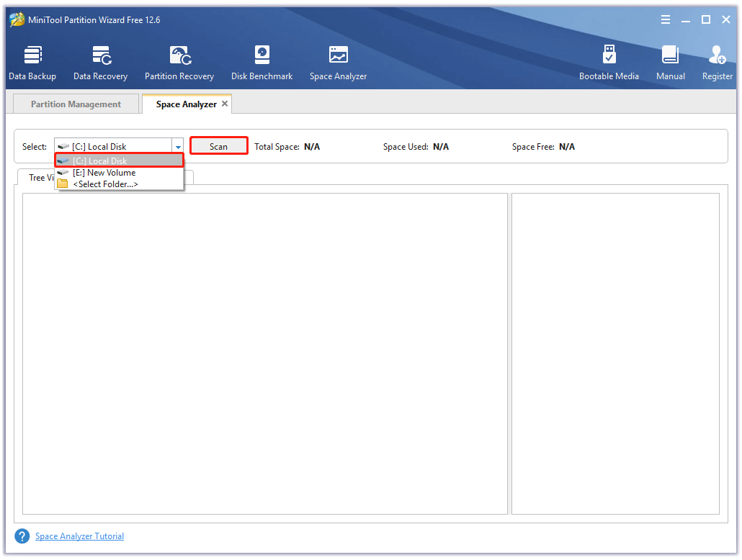The width and height of the screenshot is (742, 560).
Task: Open the Data Backup tool
Action: click(x=32, y=61)
